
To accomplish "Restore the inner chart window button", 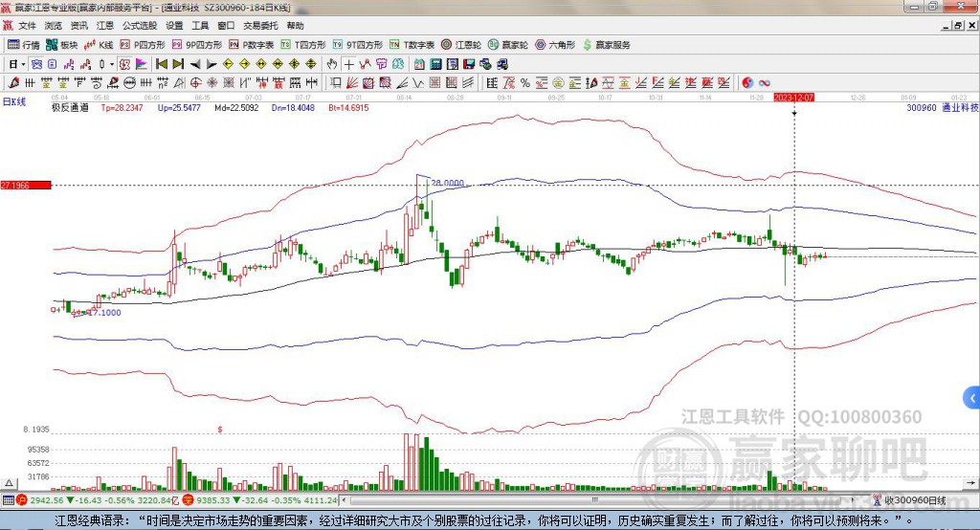I will [957, 26].
